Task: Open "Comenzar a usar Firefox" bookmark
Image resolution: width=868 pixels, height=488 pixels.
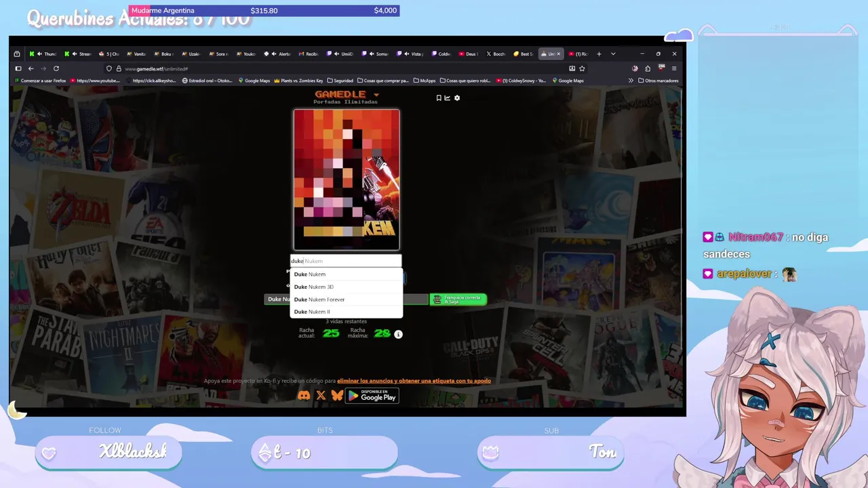Action: (40, 81)
